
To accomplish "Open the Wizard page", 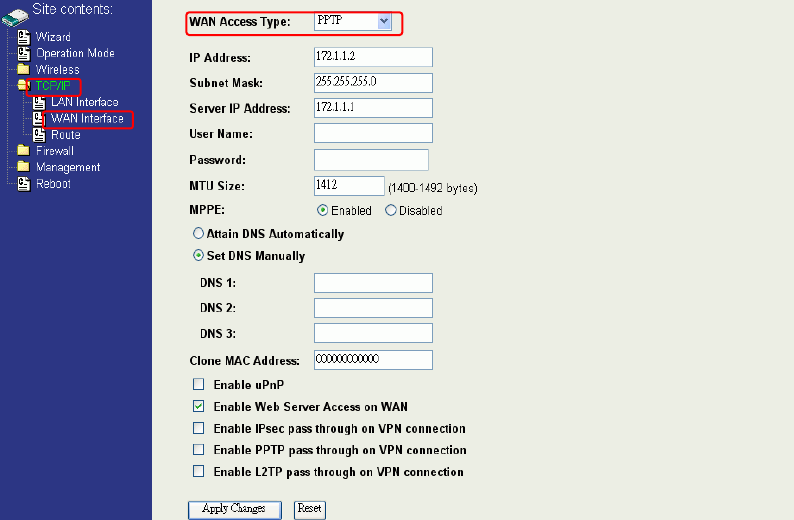I will point(53,37).
